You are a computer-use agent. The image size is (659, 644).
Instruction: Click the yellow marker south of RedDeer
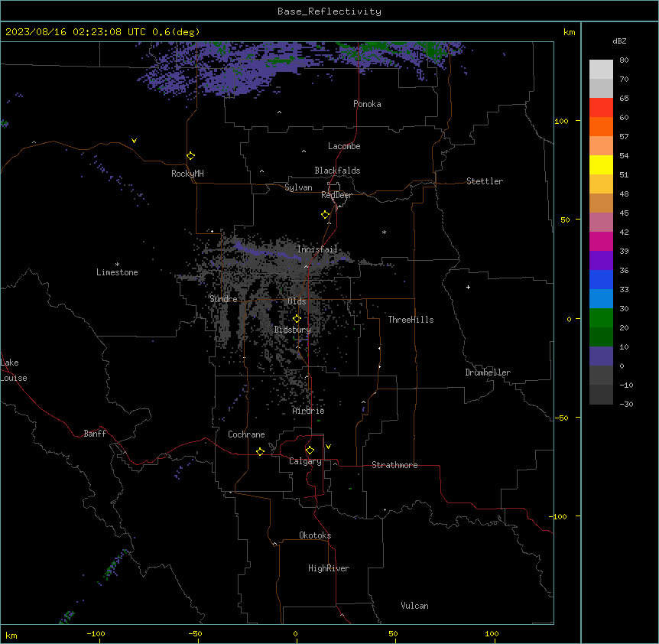[x=326, y=215]
